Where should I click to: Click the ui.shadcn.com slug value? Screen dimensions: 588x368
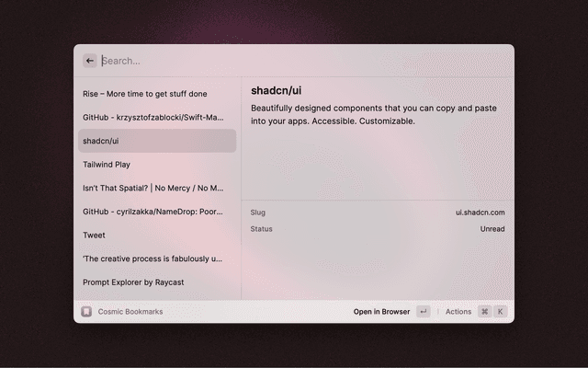(480, 213)
